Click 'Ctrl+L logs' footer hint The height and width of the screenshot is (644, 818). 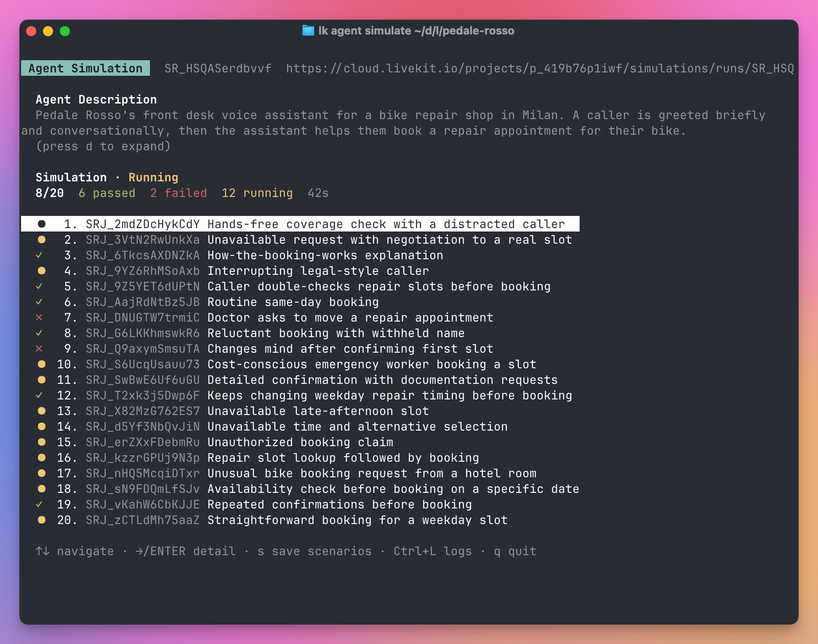433,551
